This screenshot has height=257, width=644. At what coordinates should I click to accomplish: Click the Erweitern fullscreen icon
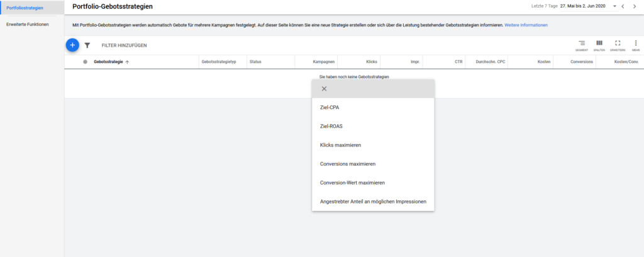pos(618,43)
